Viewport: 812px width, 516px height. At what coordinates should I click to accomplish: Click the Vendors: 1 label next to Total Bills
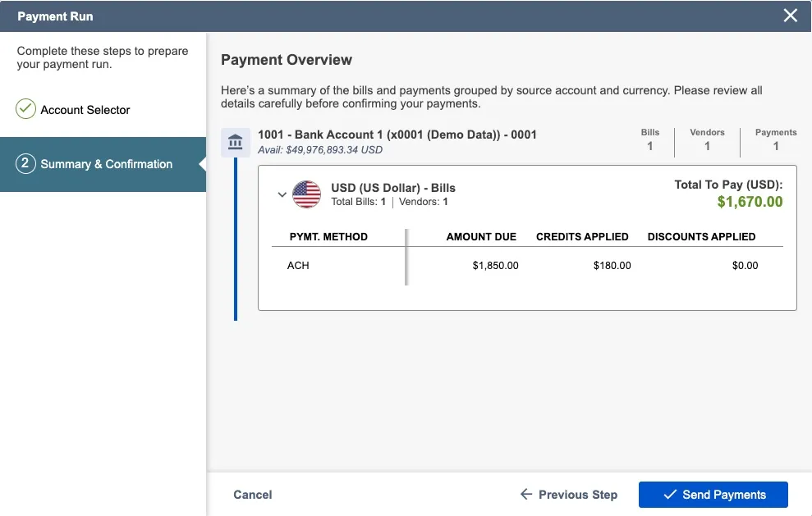pos(423,202)
